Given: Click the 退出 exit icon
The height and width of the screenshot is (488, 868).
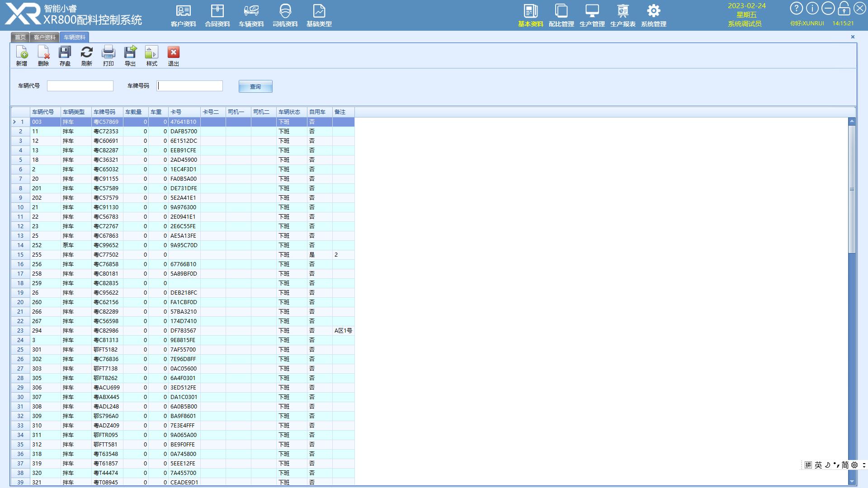Looking at the screenshot, I should click(x=174, y=56).
